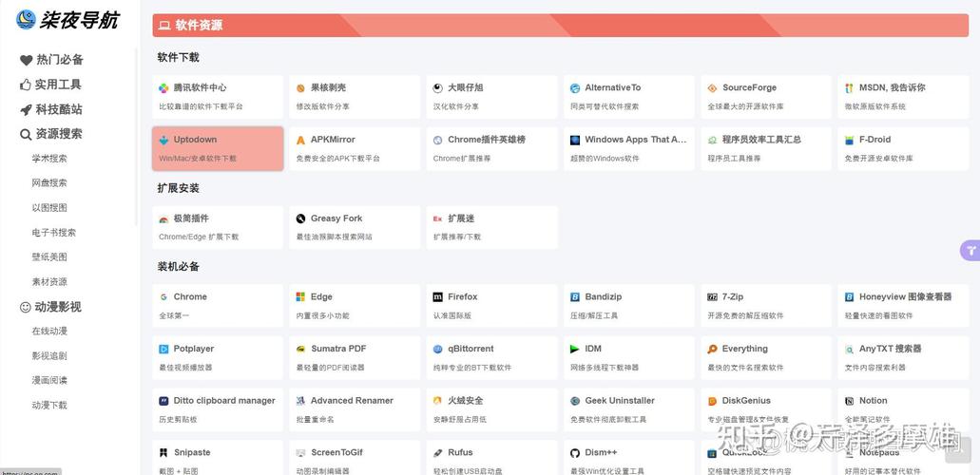Screen dimensions: 980x475
Task: Expand the 资源搜索 sidebar section
Action: (x=59, y=134)
